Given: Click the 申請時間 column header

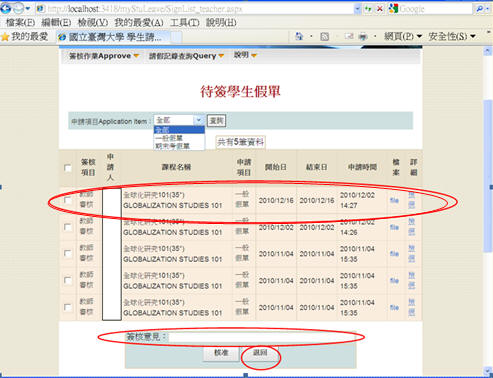Looking at the screenshot, I should click(x=362, y=167).
